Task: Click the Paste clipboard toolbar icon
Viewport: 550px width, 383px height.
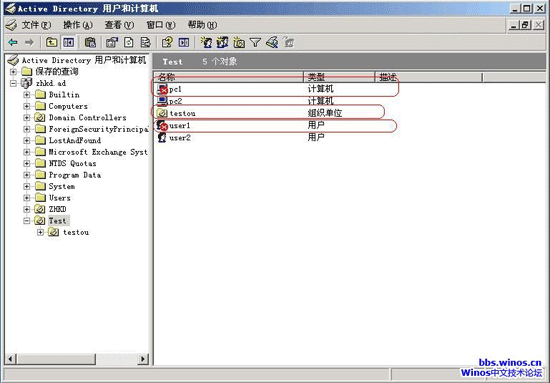Action: [x=90, y=42]
